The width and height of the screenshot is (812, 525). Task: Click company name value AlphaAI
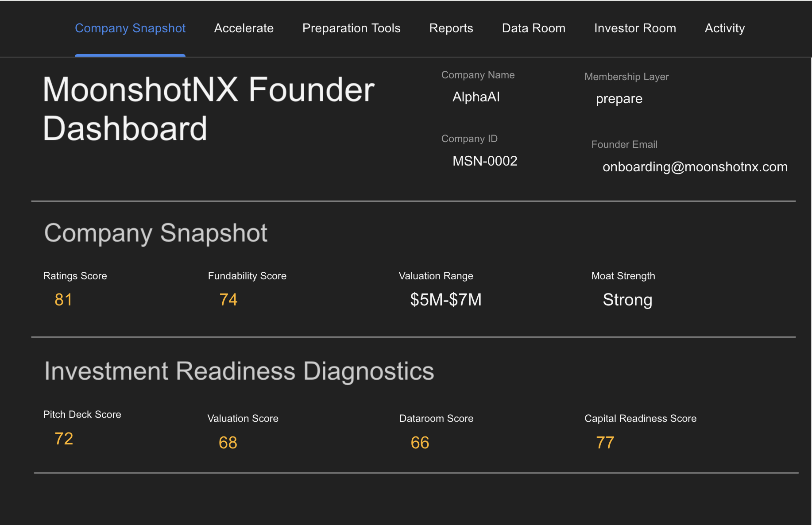(476, 97)
